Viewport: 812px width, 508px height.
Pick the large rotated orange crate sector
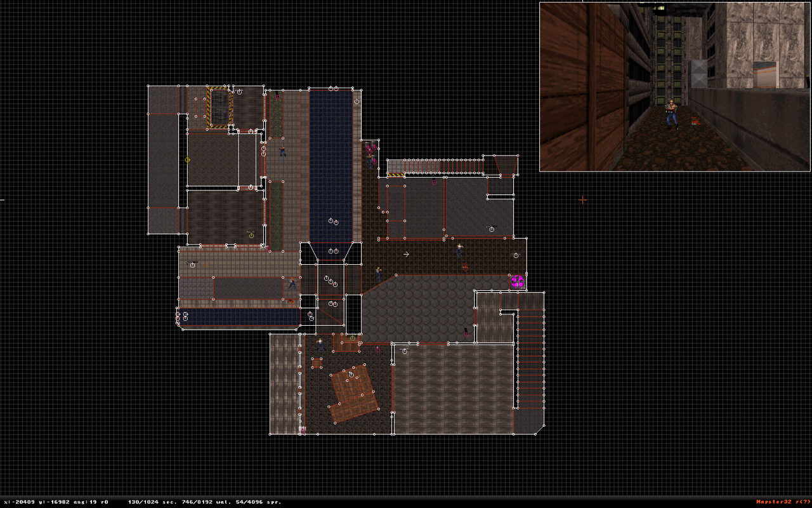[354, 393]
